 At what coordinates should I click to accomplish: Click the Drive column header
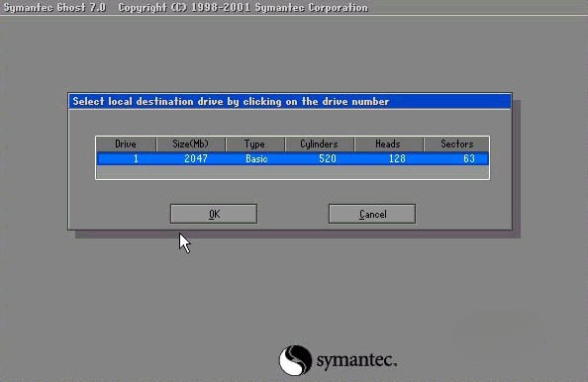click(x=126, y=143)
